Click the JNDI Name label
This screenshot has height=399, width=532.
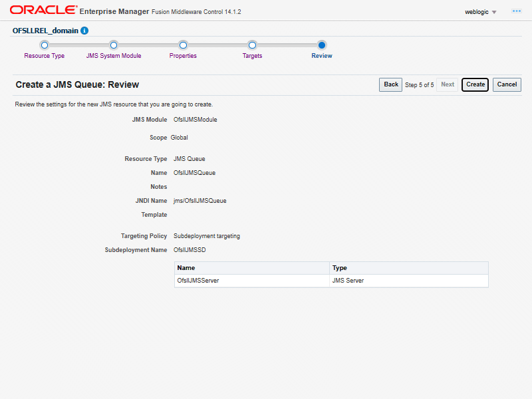click(x=152, y=201)
